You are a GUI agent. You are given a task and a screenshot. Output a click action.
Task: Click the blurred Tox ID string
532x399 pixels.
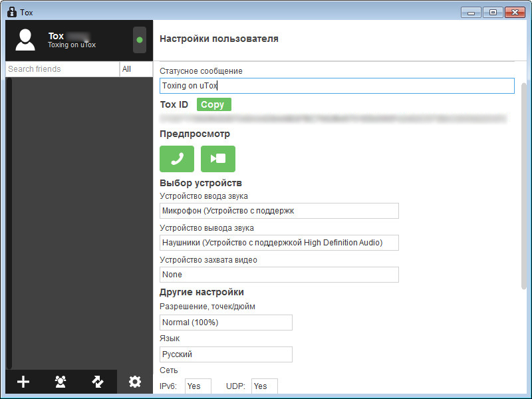334,118
